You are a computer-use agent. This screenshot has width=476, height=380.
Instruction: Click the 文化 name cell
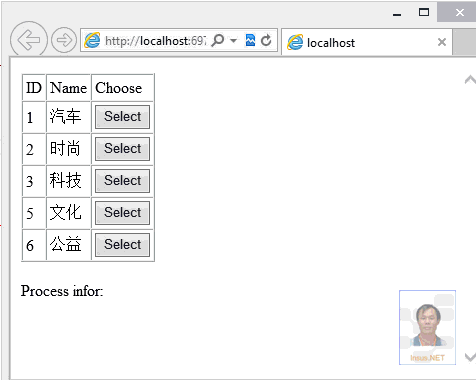click(69, 213)
